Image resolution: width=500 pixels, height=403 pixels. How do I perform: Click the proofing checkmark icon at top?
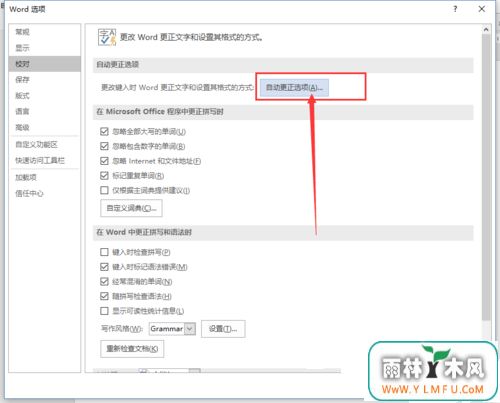point(107,37)
